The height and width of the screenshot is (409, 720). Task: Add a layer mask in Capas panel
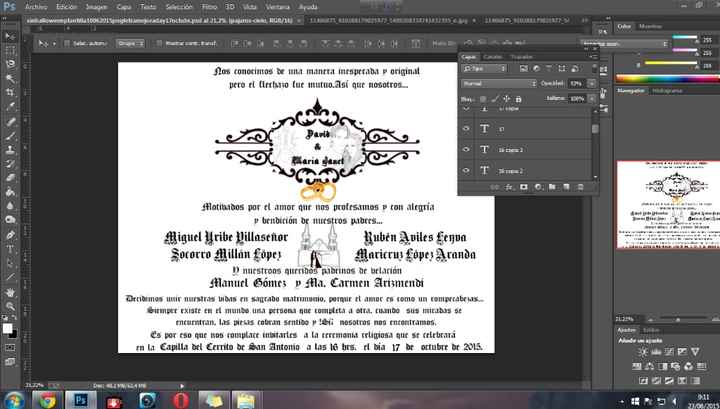524,187
